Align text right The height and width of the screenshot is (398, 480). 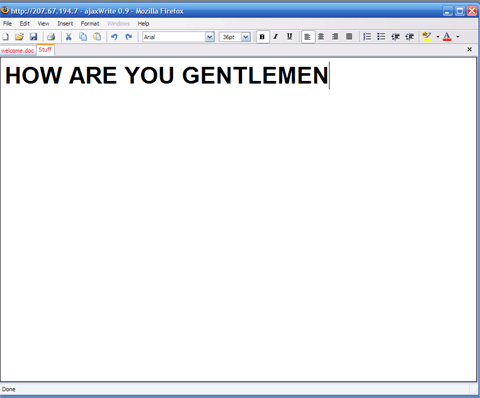click(x=335, y=37)
